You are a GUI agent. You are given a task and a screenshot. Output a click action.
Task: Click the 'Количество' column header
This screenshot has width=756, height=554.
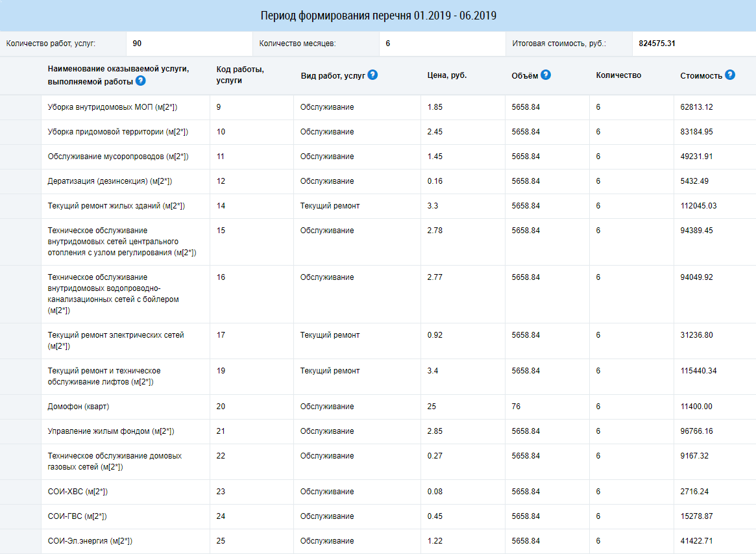point(618,75)
